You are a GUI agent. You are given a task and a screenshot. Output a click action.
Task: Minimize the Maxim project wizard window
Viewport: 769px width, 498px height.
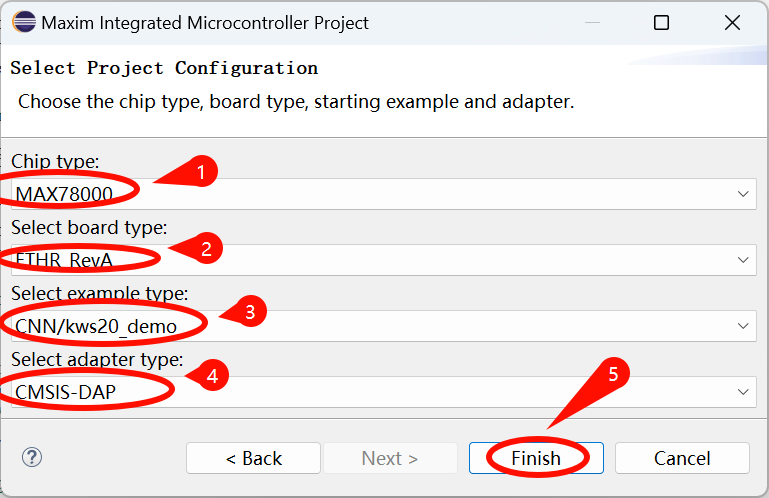592,23
